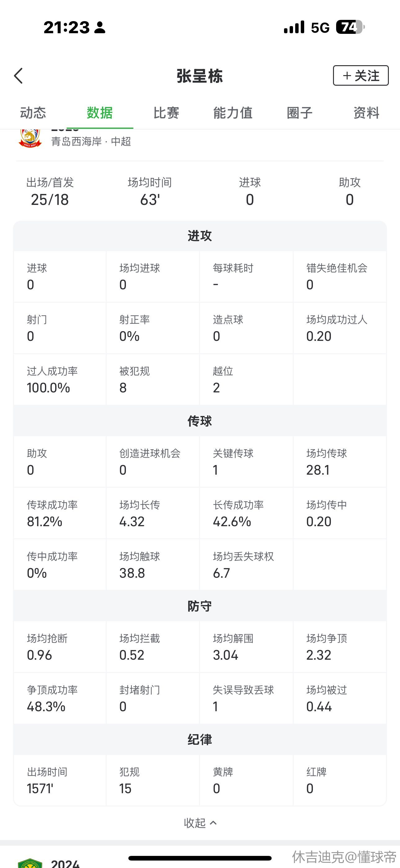Switch to the 资料 tab
Viewport: 400px width, 868px height.
pyautogui.click(x=366, y=113)
